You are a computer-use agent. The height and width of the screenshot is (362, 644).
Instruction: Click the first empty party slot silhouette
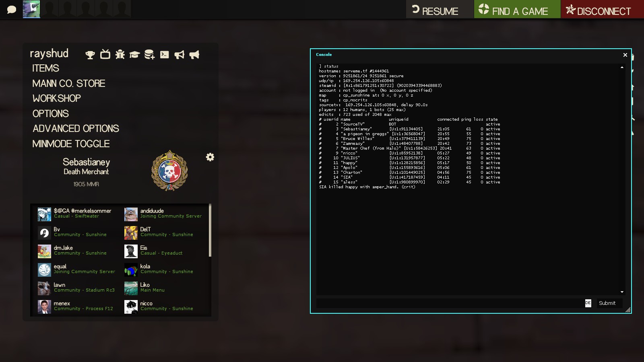(x=49, y=9)
